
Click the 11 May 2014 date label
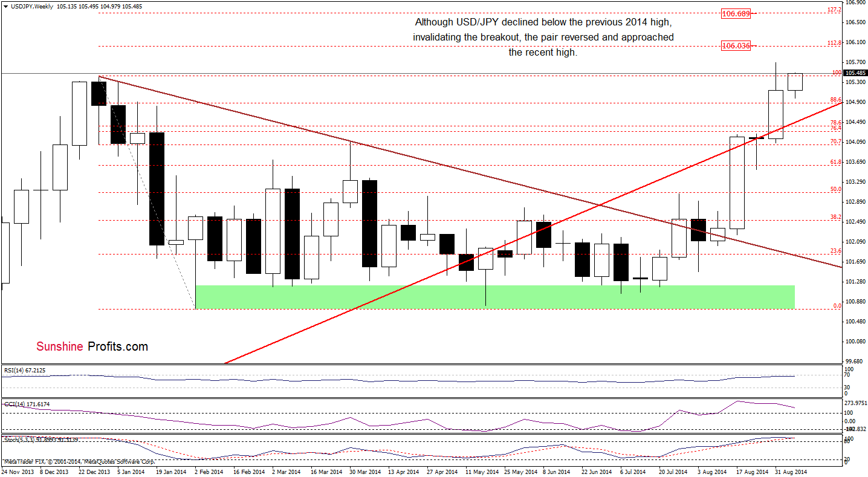click(x=481, y=472)
